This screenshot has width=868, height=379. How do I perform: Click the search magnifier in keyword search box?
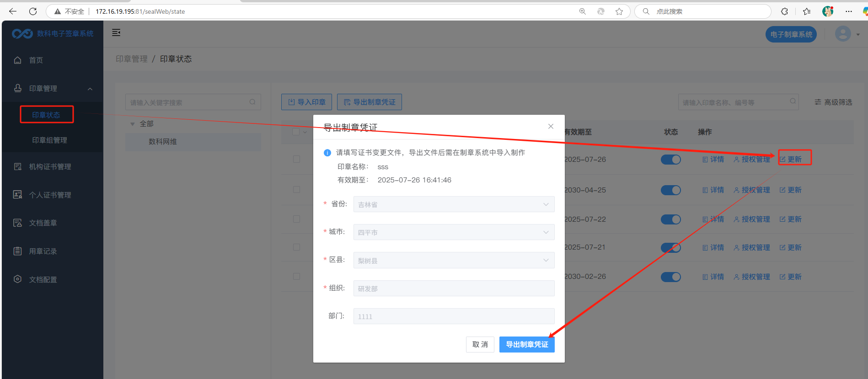(x=252, y=102)
